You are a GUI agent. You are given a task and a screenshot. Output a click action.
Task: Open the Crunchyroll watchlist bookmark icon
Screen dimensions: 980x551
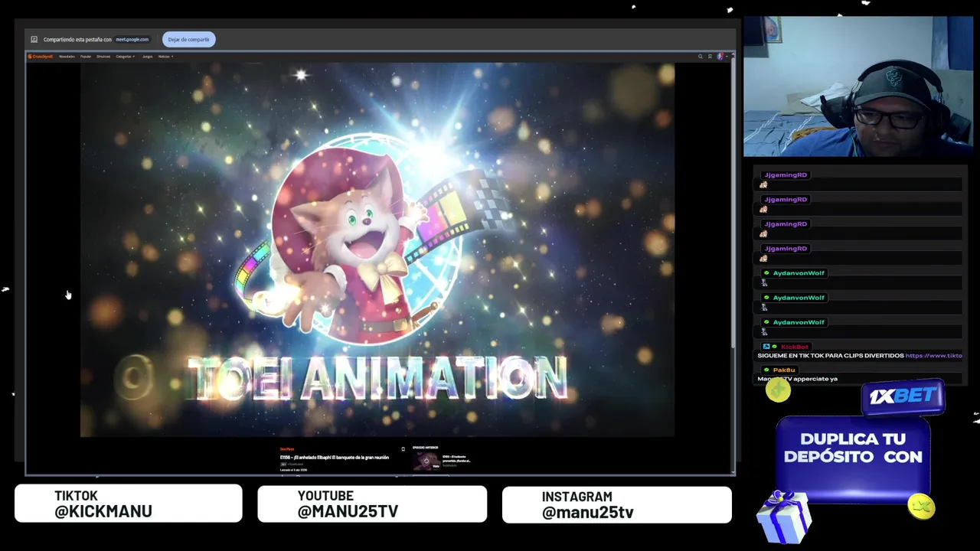tap(710, 57)
